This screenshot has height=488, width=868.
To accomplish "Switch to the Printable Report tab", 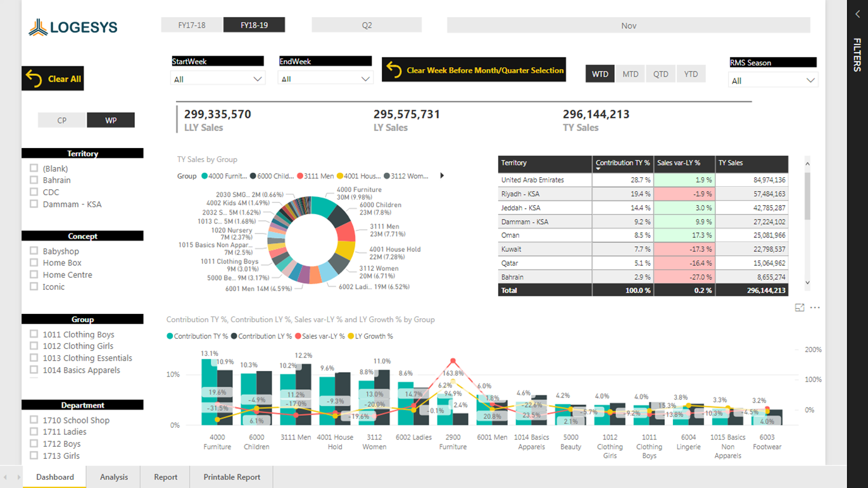I will (x=232, y=477).
